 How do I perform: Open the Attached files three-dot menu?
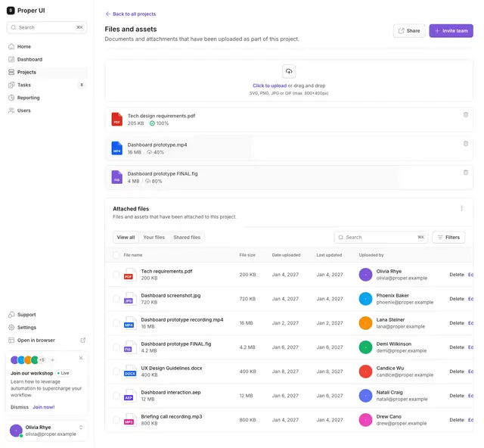462,208
